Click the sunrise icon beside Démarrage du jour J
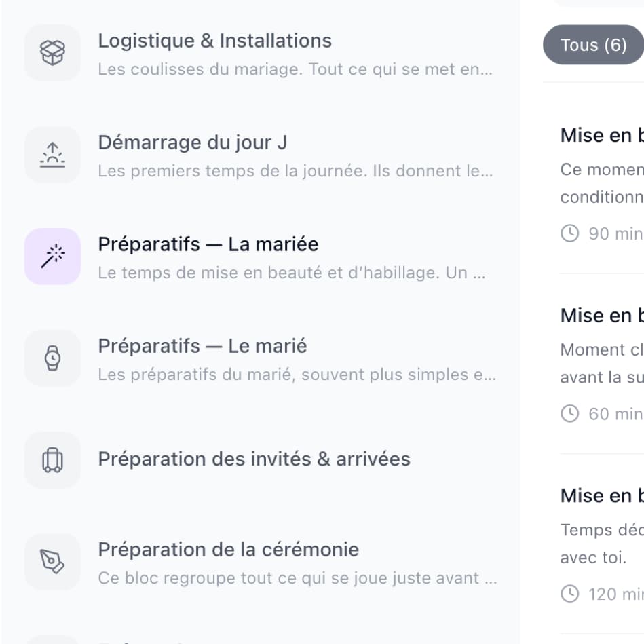Image resolution: width=644 pixels, height=644 pixels. pos(52,155)
